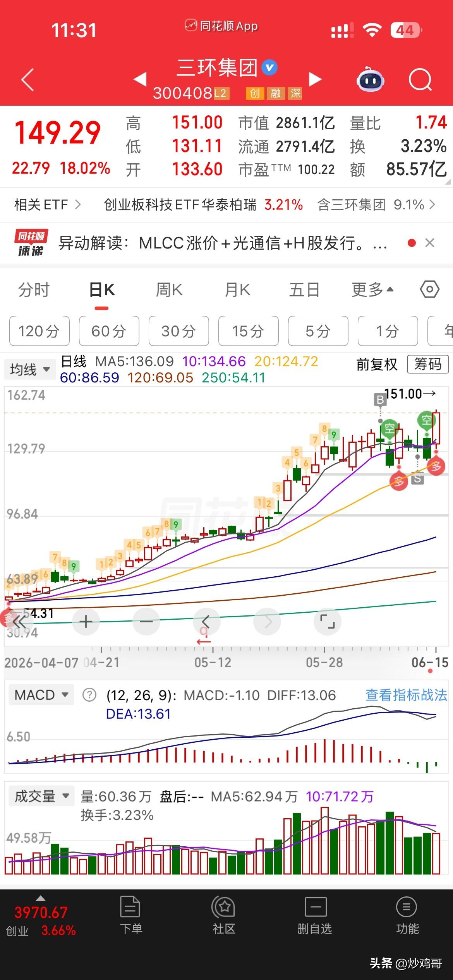
Task: Open the AI robot assistant
Action: (370, 79)
